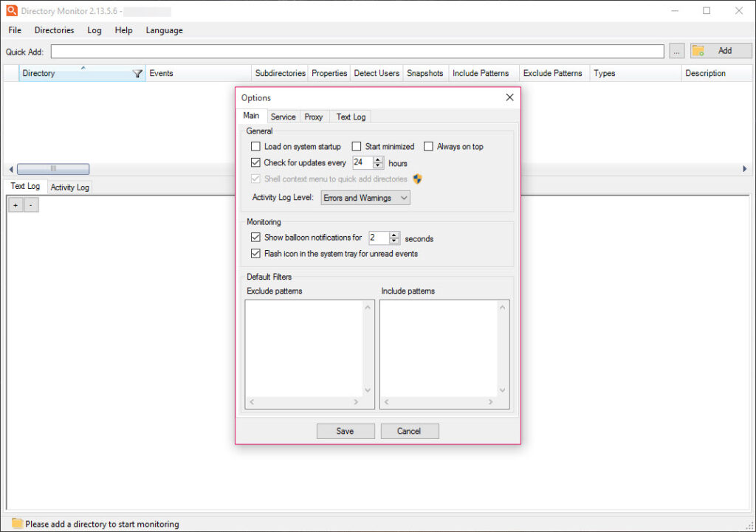Switch to the Proxy tab in Options
The image size is (756, 532).
pyautogui.click(x=313, y=117)
